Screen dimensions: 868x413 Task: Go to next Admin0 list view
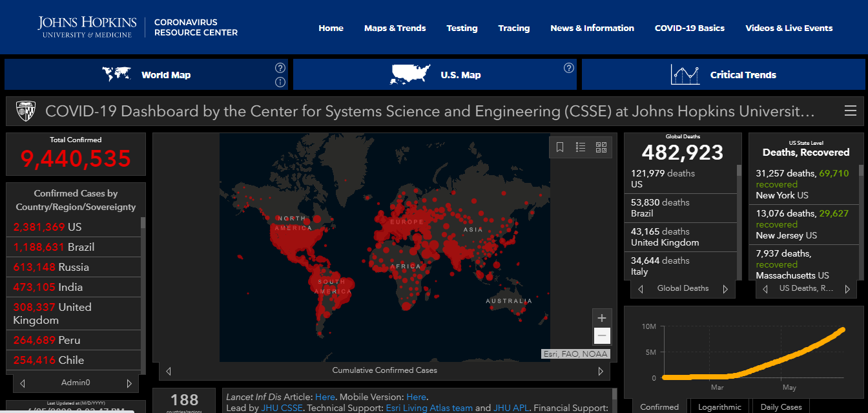[129, 383]
